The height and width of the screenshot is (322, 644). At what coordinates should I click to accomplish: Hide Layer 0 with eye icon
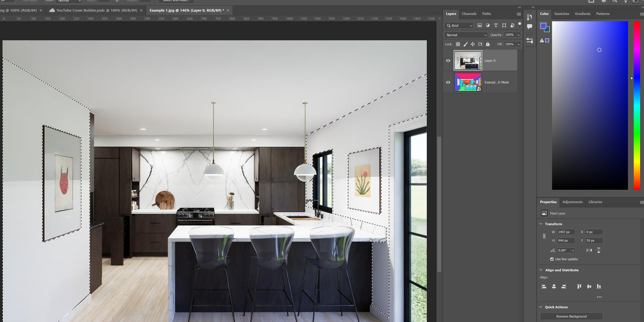(448, 60)
